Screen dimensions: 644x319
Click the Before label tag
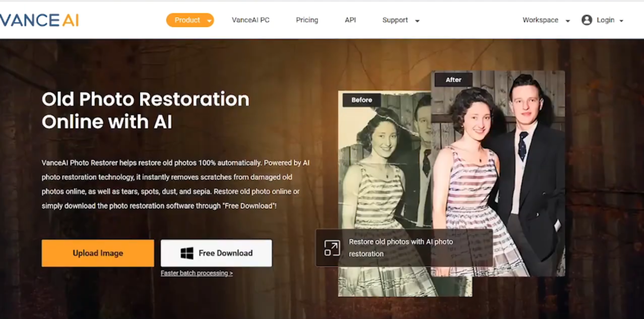click(362, 100)
